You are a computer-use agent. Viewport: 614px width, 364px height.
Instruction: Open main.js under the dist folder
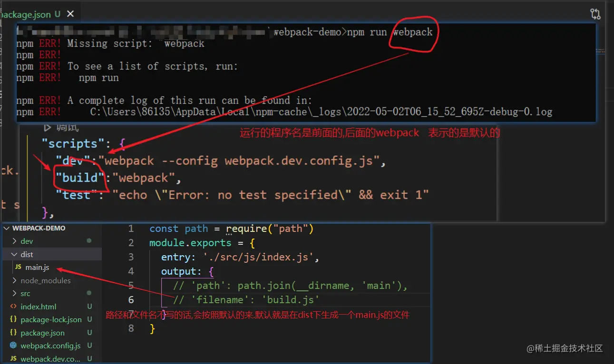[38, 268]
